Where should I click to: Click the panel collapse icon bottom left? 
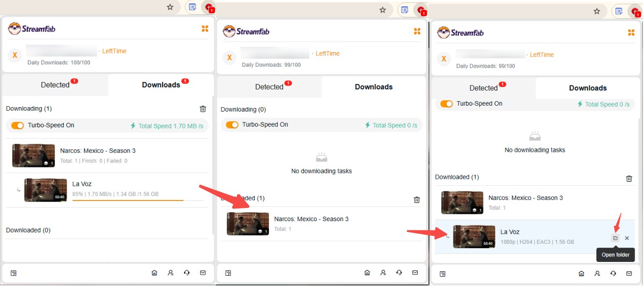[14, 272]
